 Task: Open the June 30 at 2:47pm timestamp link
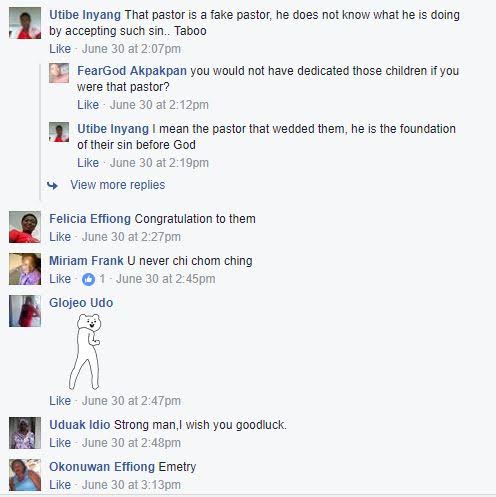point(131,401)
